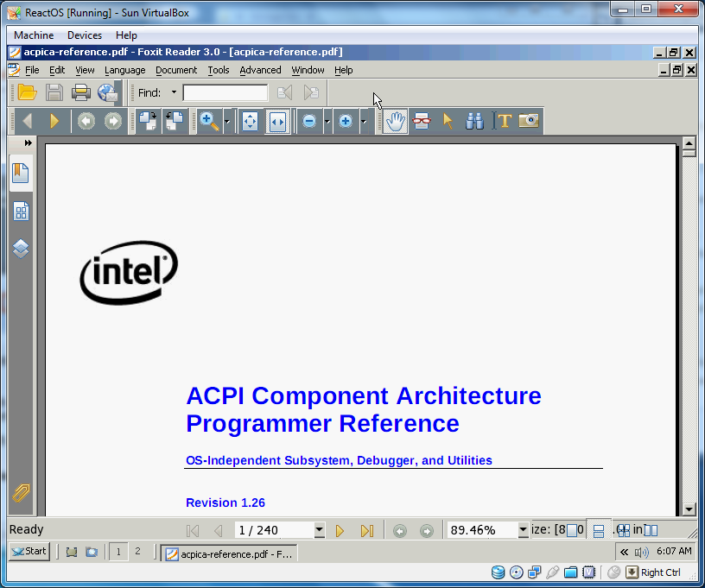The image size is (705, 588).
Task: Click the Open file folder icon
Action: click(27, 92)
